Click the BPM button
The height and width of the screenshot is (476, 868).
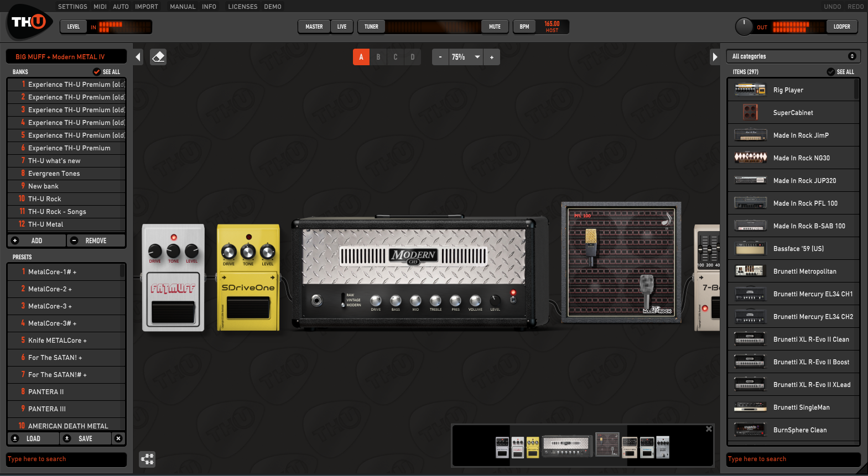click(x=524, y=27)
